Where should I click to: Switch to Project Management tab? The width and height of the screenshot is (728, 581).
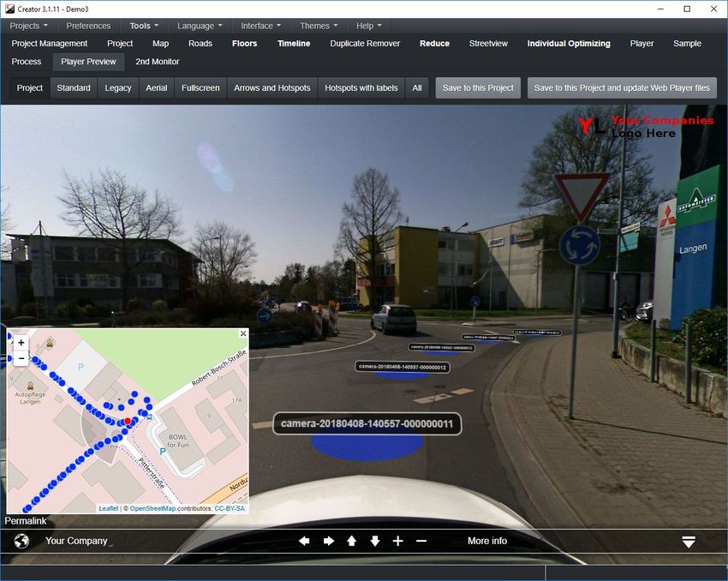[x=49, y=43]
